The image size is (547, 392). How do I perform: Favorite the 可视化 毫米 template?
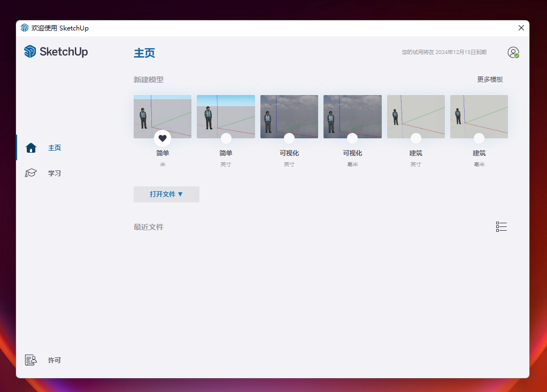click(352, 138)
